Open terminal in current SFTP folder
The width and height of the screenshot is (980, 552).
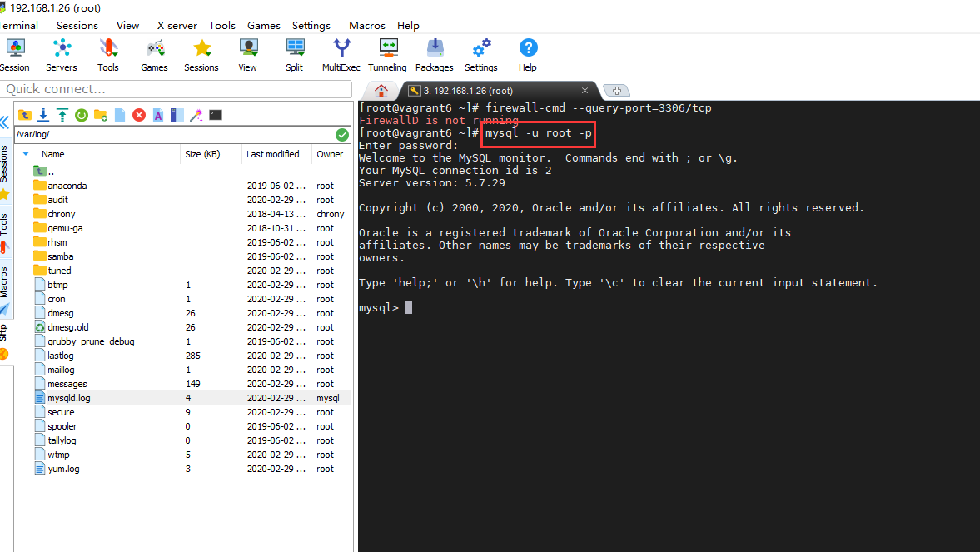tap(216, 115)
